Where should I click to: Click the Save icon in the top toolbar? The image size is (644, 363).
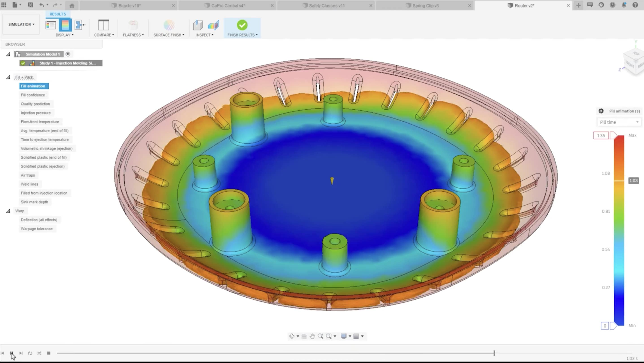pos(30,5)
